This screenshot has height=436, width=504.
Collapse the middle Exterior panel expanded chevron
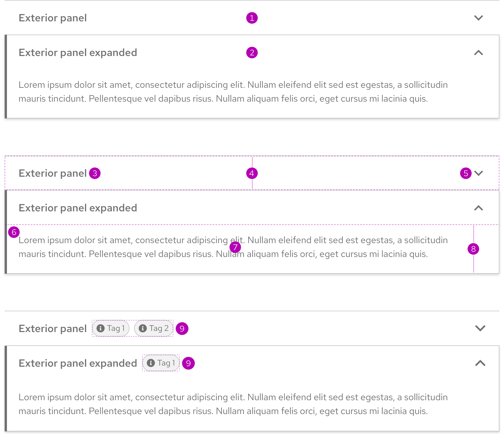point(479,208)
